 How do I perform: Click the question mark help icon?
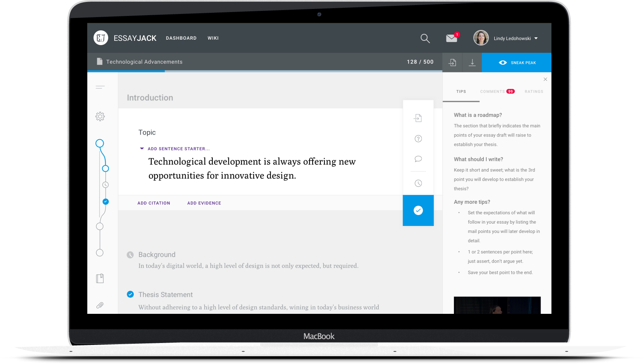[x=418, y=138]
